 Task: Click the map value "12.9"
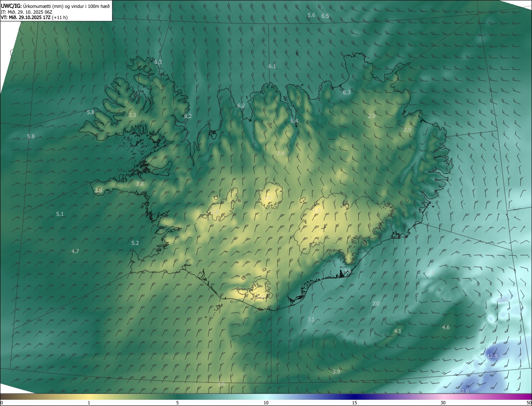[x=492, y=356]
